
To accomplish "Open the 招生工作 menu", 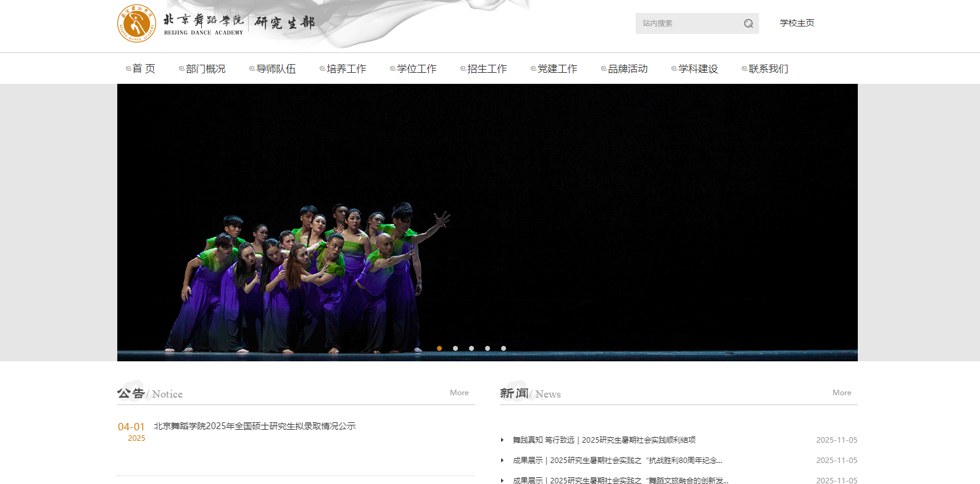I will (486, 68).
